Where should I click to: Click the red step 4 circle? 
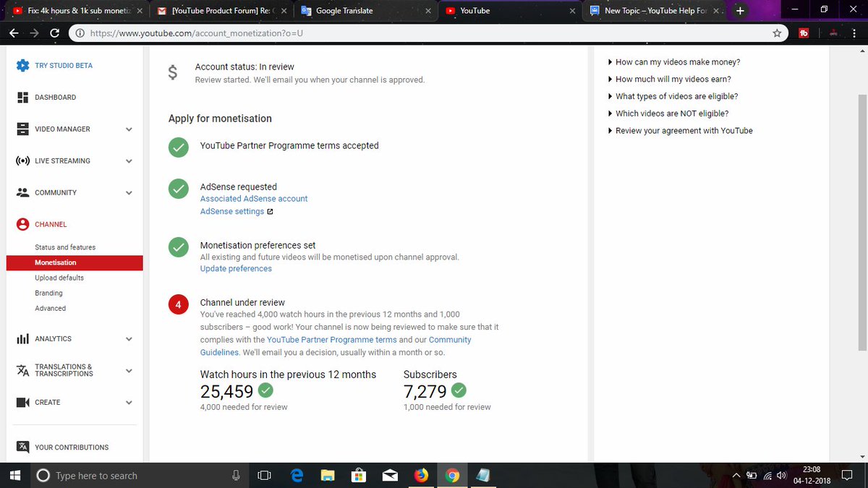click(178, 304)
